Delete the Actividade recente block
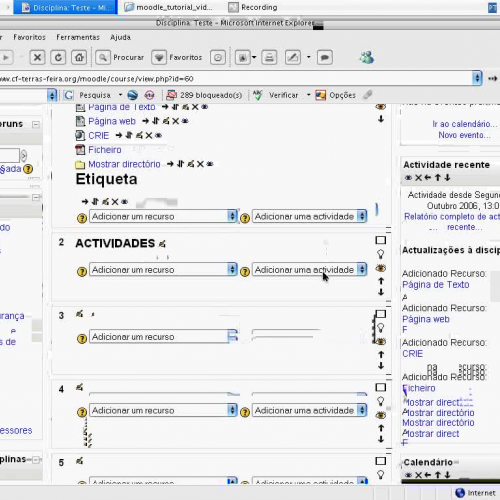Viewport: 500px width, 500px height. [x=418, y=178]
